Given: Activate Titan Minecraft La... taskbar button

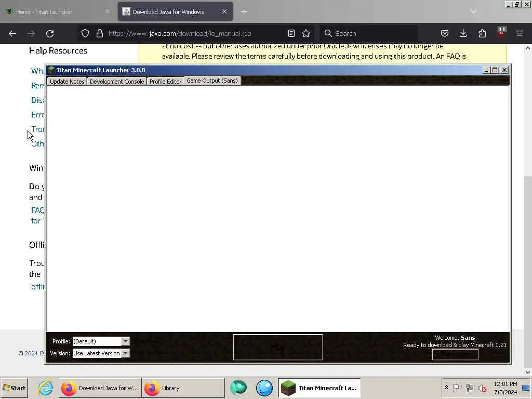Looking at the screenshot, I should tap(320, 388).
